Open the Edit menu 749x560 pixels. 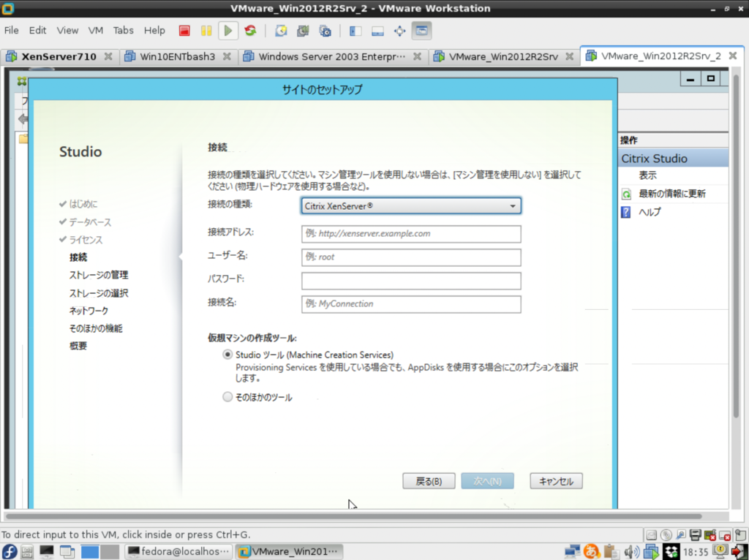click(37, 31)
